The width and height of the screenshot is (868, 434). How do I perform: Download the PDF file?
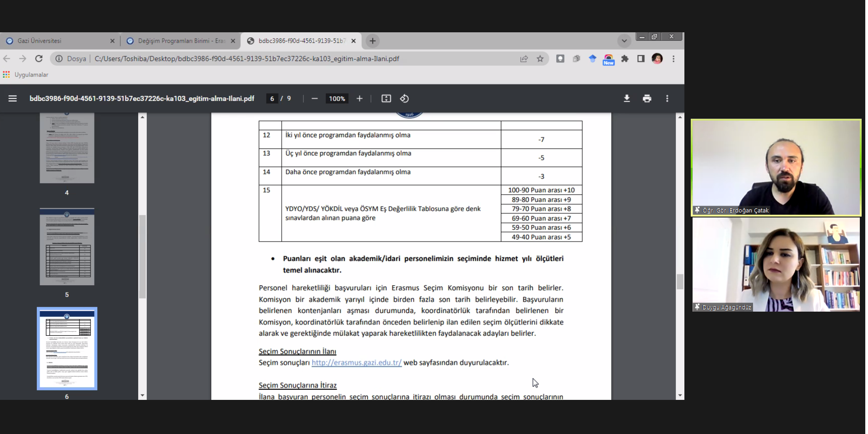pyautogui.click(x=627, y=99)
